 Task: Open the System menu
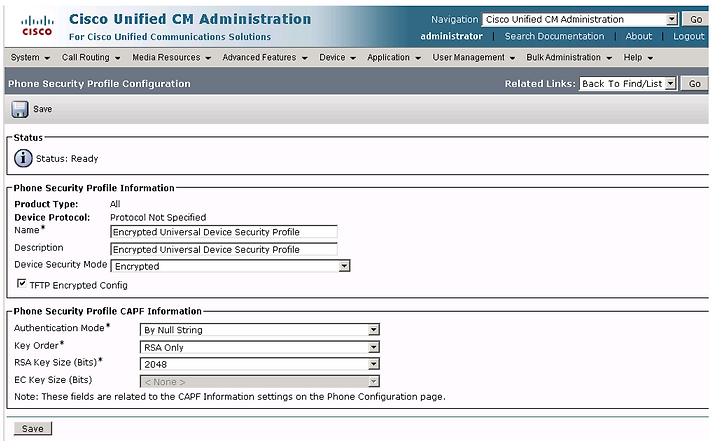[x=30, y=57]
